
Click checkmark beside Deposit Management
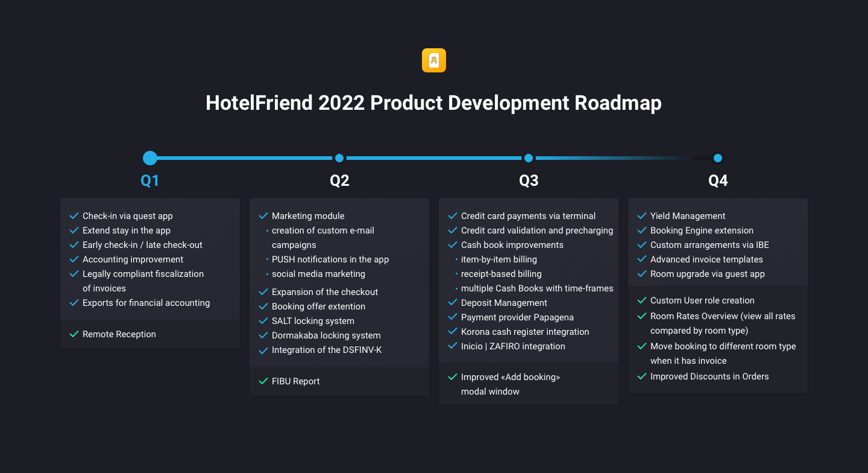click(x=453, y=303)
